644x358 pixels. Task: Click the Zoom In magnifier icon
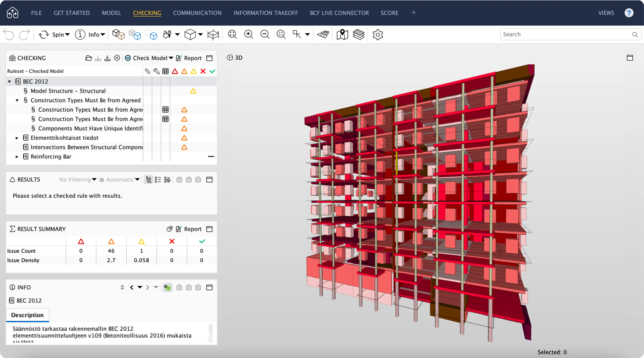tap(249, 34)
